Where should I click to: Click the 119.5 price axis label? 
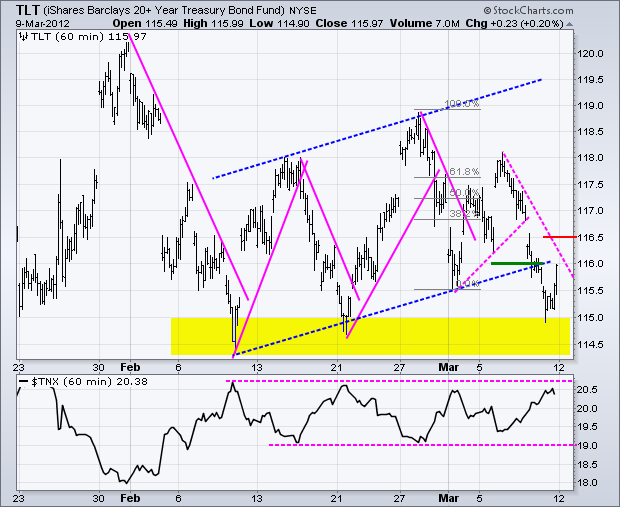tap(590, 79)
